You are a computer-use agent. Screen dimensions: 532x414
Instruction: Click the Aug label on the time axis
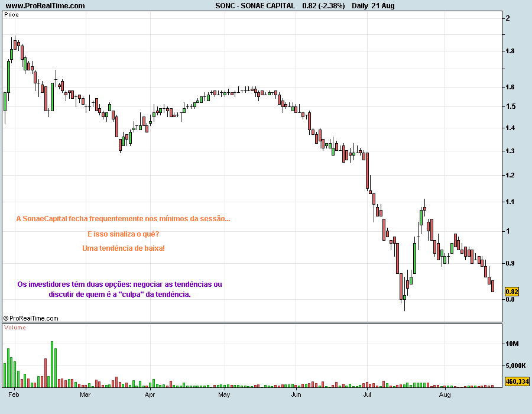tap(445, 394)
